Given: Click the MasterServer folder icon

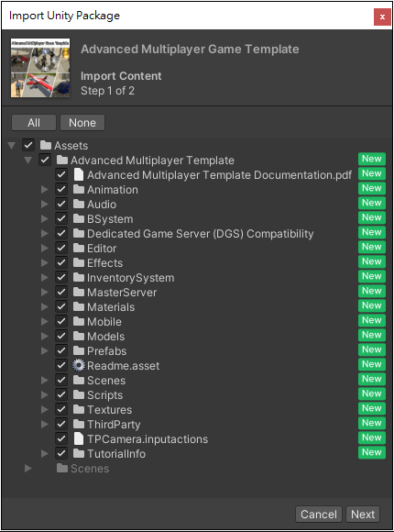Looking at the screenshot, I should [79, 292].
